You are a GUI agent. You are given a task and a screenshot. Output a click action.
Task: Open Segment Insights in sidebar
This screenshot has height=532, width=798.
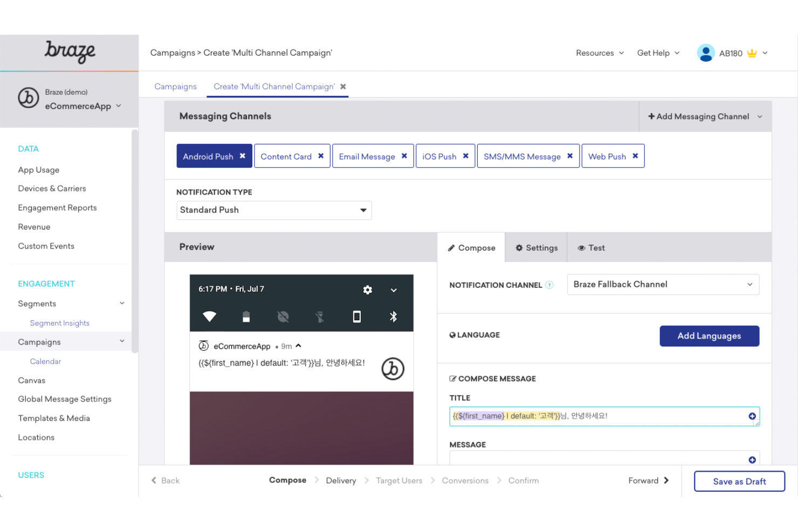click(x=60, y=323)
